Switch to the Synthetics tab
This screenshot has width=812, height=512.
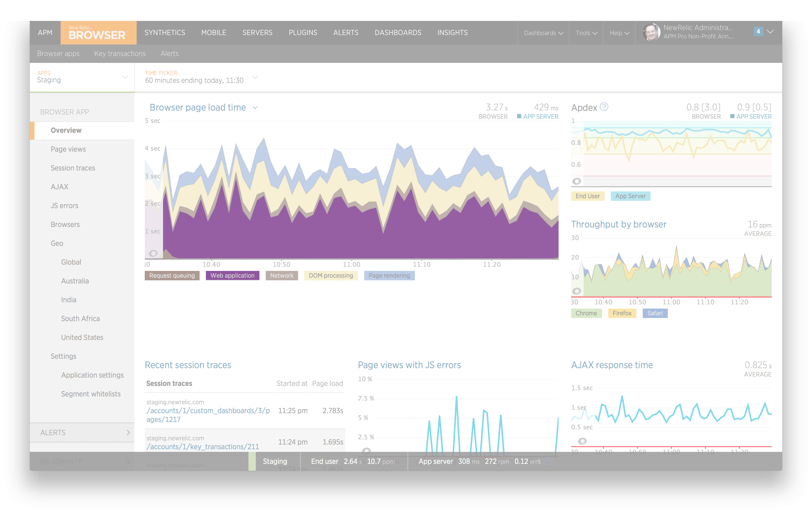[165, 33]
